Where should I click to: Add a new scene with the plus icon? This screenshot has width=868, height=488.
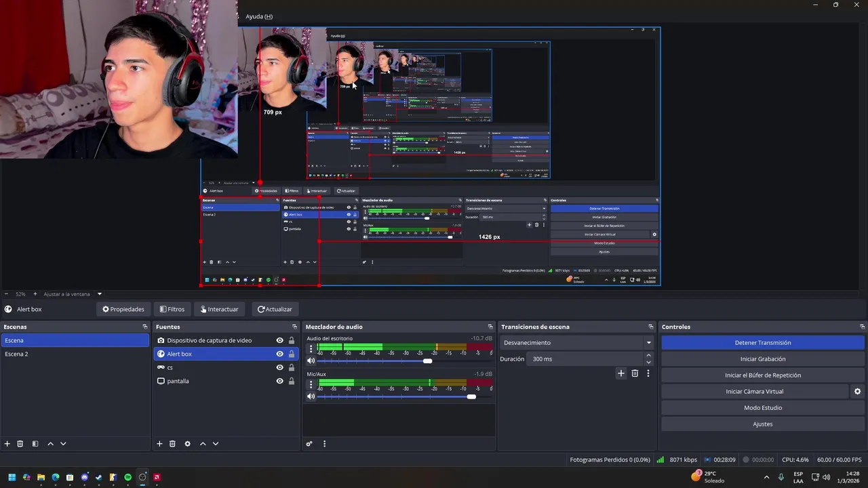click(x=7, y=444)
